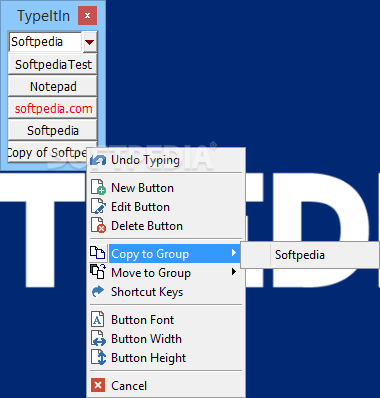380x398 pixels.
Task: Click the Copy of Softpedia button
Action: (47, 152)
